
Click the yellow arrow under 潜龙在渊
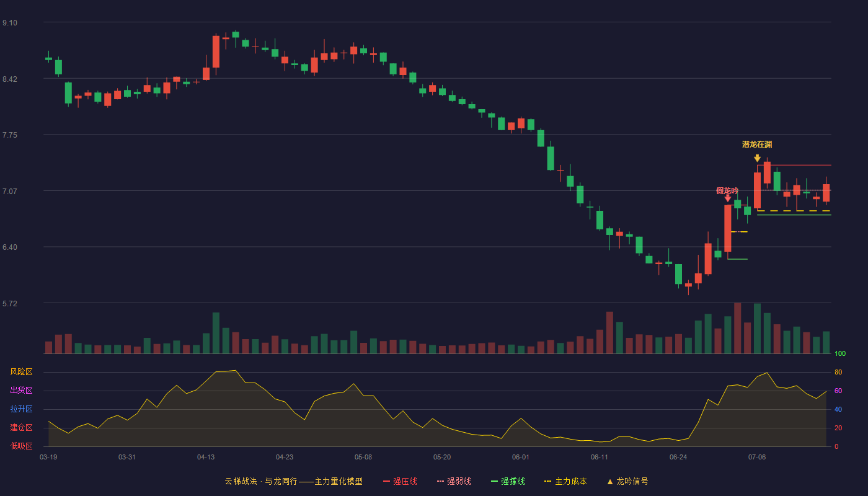tap(757, 158)
